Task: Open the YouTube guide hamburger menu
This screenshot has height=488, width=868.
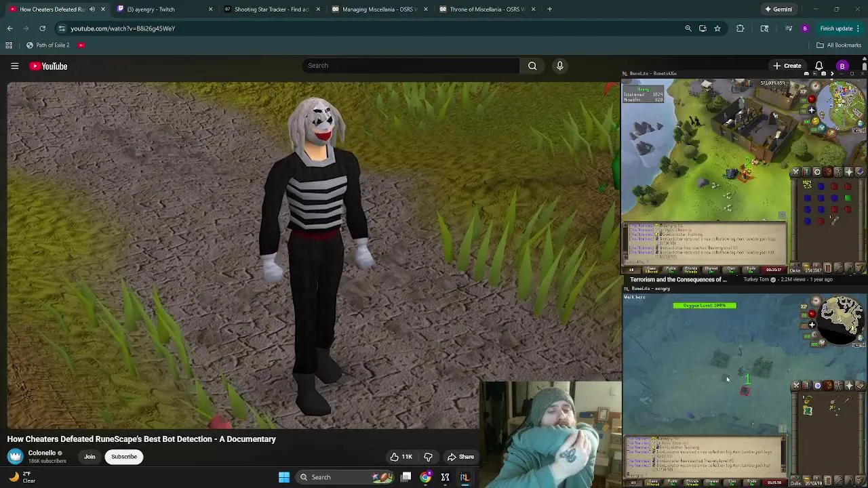Action: click(x=14, y=66)
